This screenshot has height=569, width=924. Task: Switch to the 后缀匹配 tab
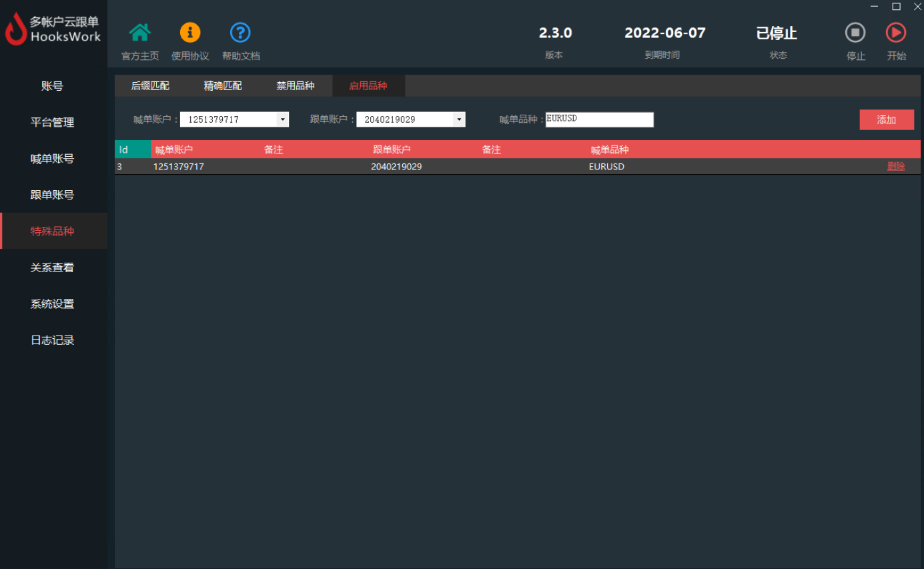coord(150,86)
